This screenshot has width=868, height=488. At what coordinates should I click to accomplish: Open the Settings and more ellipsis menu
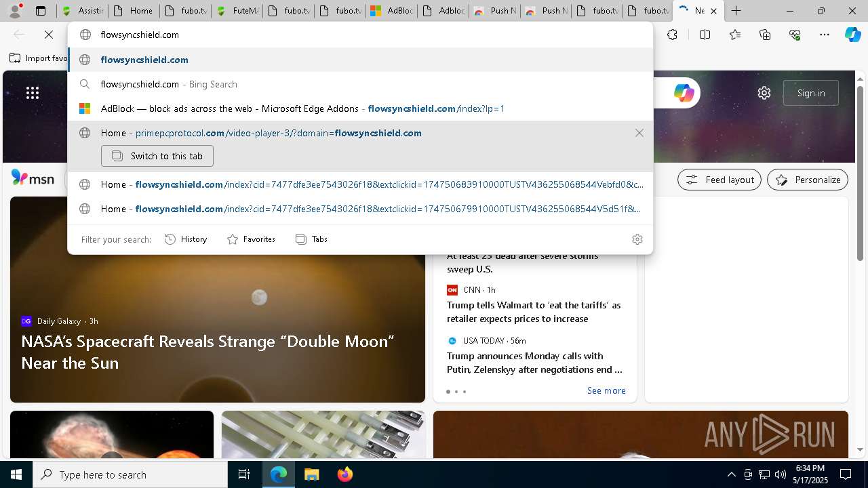point(825,35)
